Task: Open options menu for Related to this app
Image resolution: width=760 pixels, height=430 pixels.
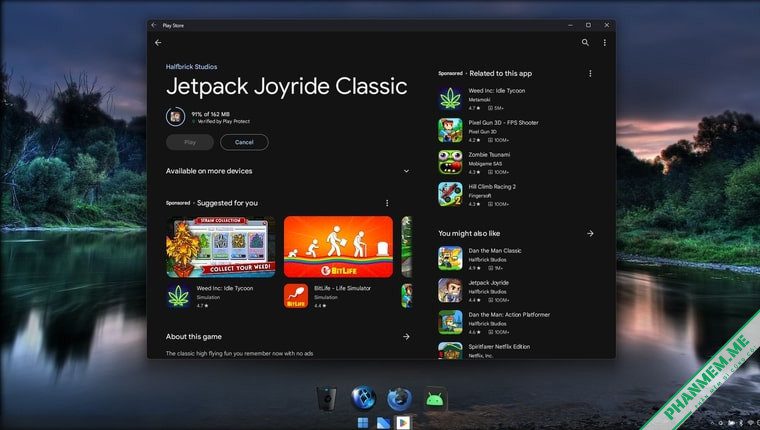Action: coord(590,73)
